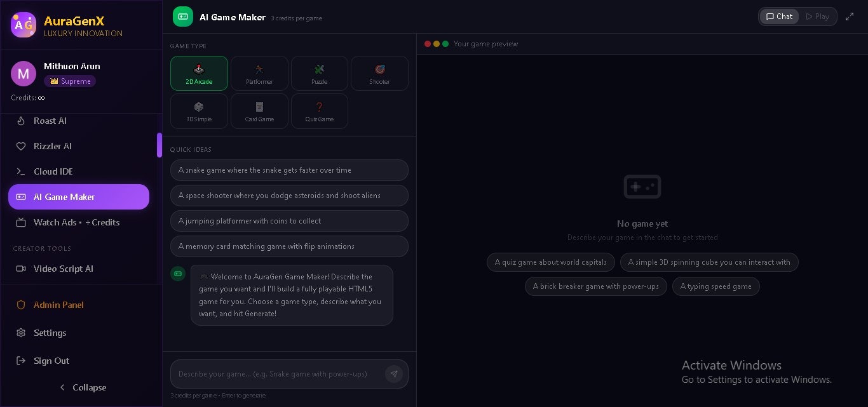This screenshot has height=407, width=868.
Task: Select the Shooter game type
Action: pos(379,74)
